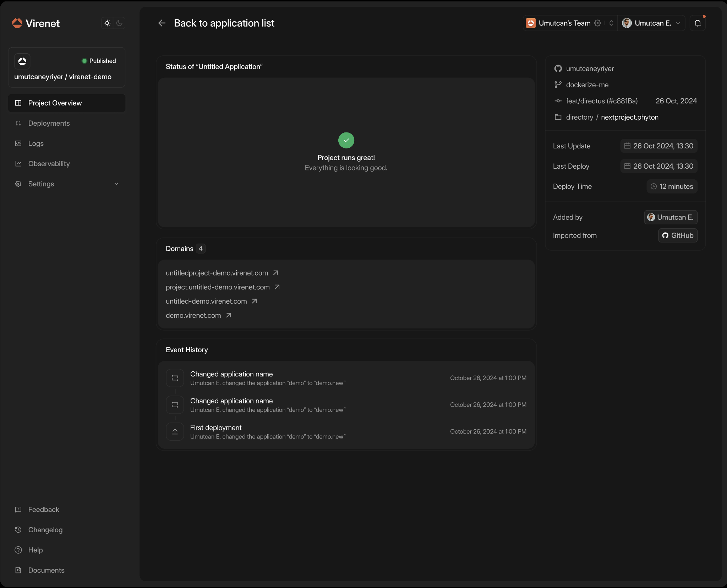This screenshot has height=588, width=727.
Task: Click external arrow beside untitled-demo.virenet.com
Action: coord(255,301)
